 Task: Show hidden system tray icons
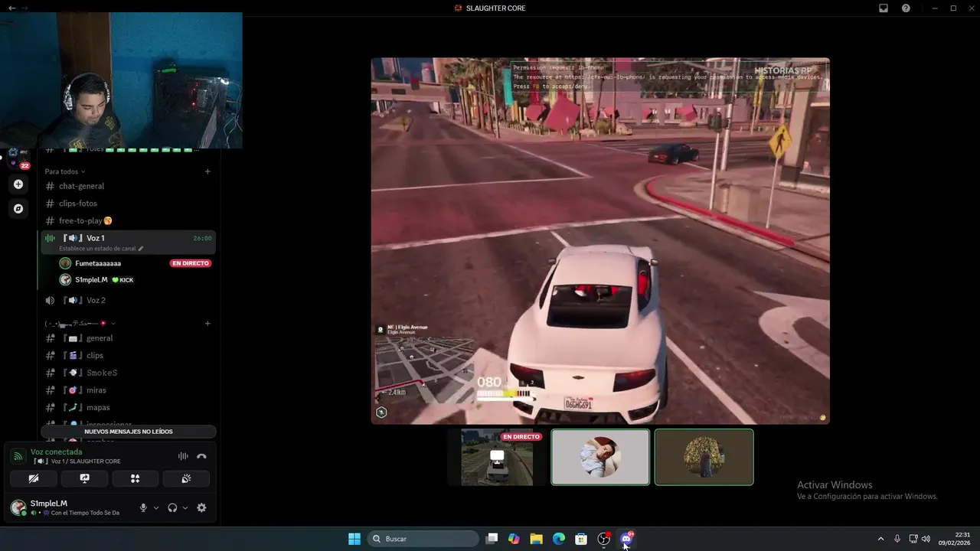[x=880, y=539]
